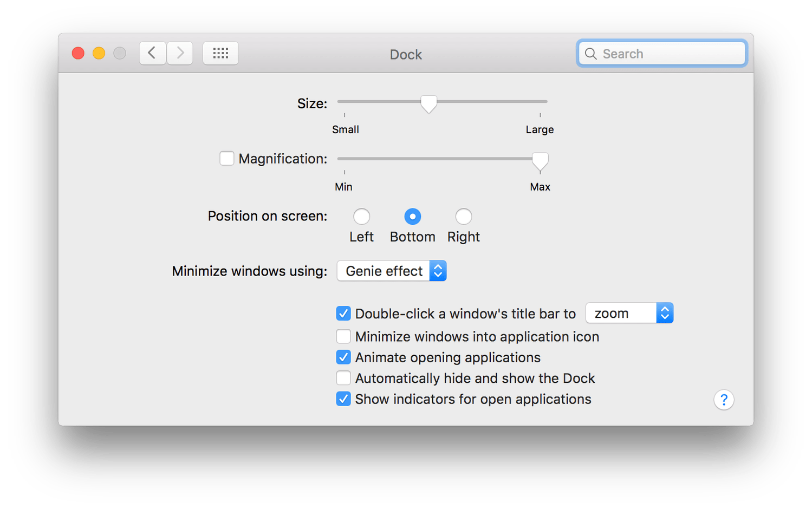Toggle Animate opening applications checkbox
This screenshot has height=509, width=812.
[x=343, y=357]
